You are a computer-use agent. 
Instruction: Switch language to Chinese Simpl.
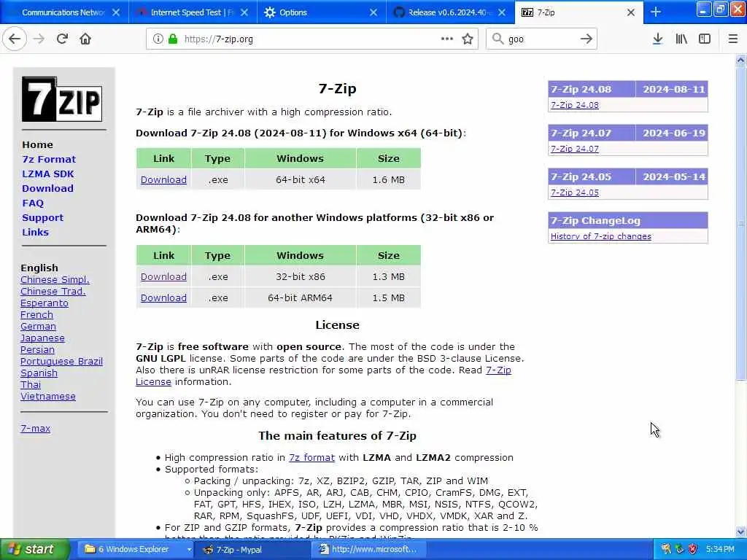pos(55,279)
